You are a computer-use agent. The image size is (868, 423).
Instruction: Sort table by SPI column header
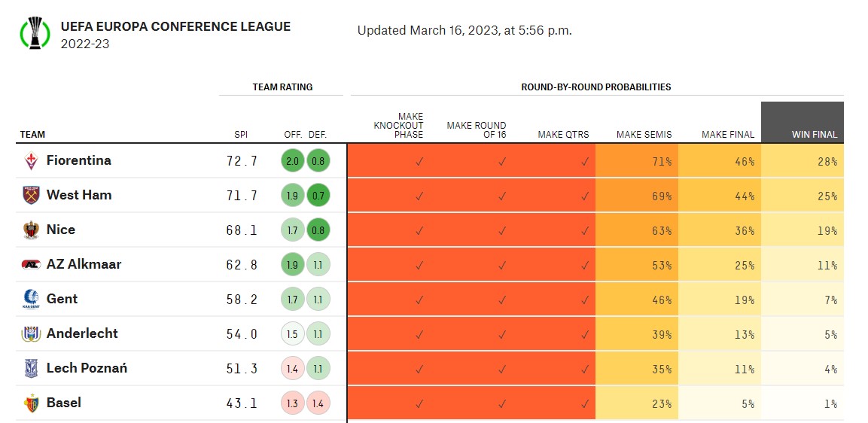[x=241, y=135]
